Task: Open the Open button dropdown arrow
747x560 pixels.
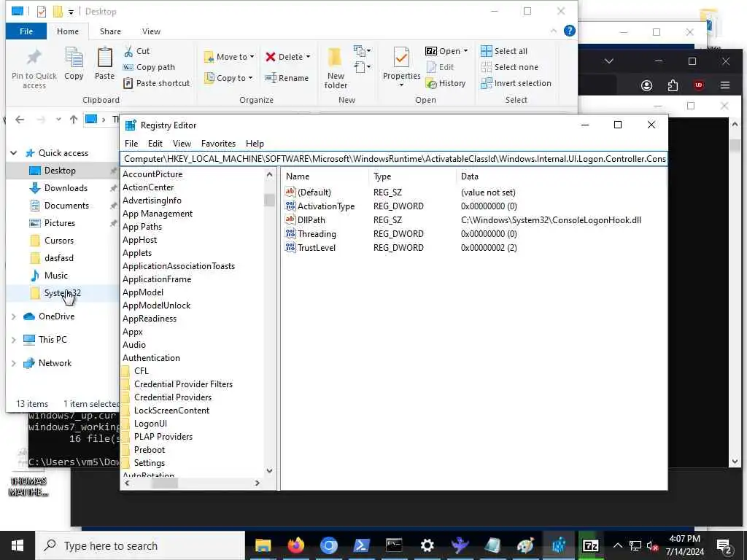Action: click(x=465, y=51)
